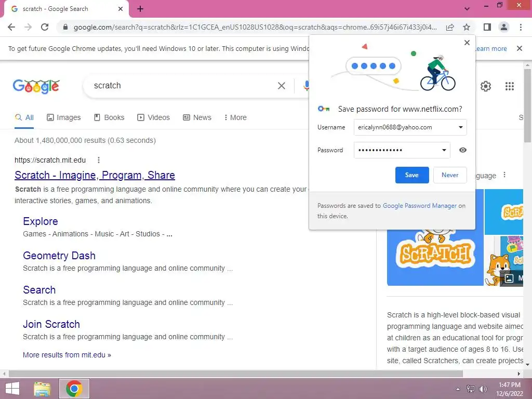Open Google quick settings gear
Image resolution: width=532 pixels, height=399 pixels.
point(486,86)
